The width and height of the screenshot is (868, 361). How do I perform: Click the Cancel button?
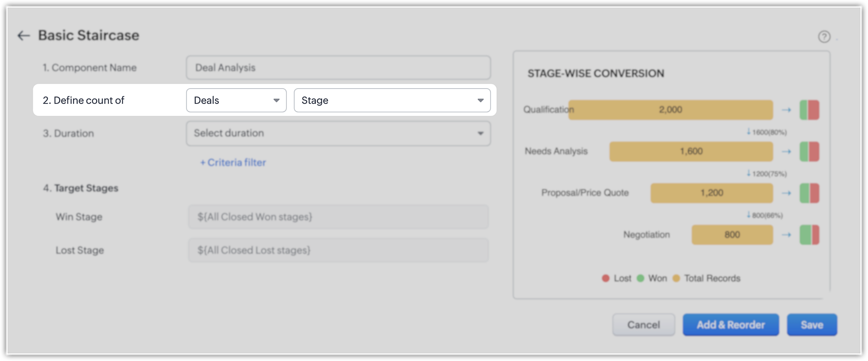click(x=643, y=325)
